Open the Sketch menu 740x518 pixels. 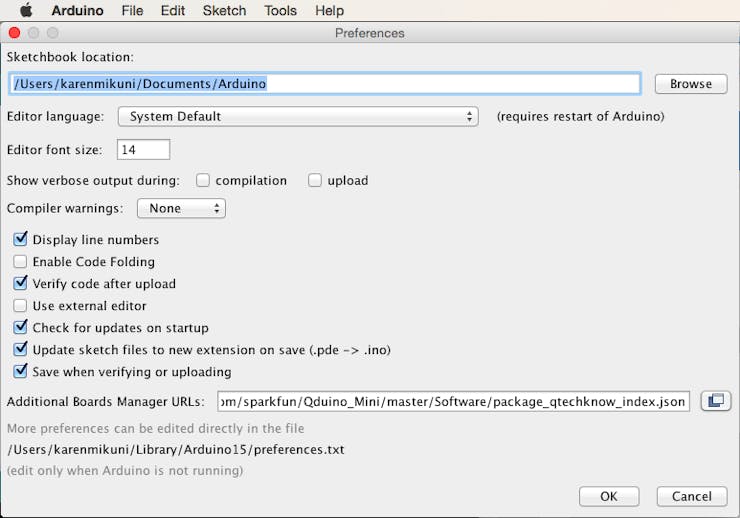224,10
